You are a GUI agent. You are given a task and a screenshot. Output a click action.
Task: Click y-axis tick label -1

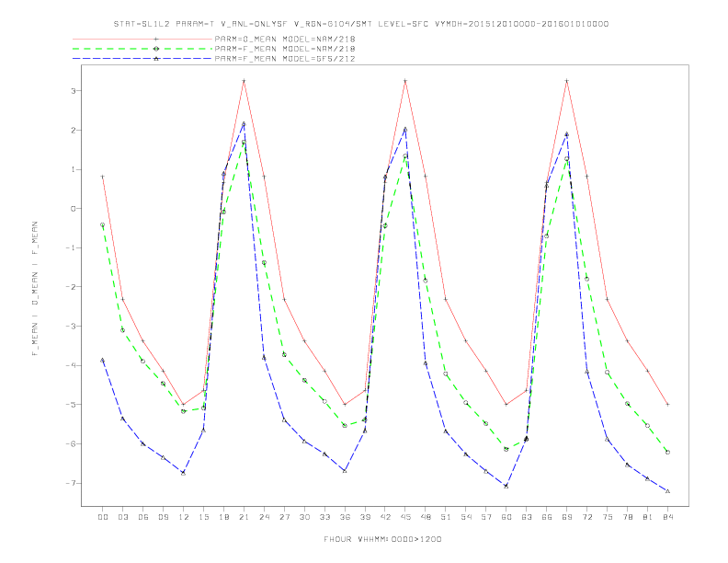click(x=71, y=248)
